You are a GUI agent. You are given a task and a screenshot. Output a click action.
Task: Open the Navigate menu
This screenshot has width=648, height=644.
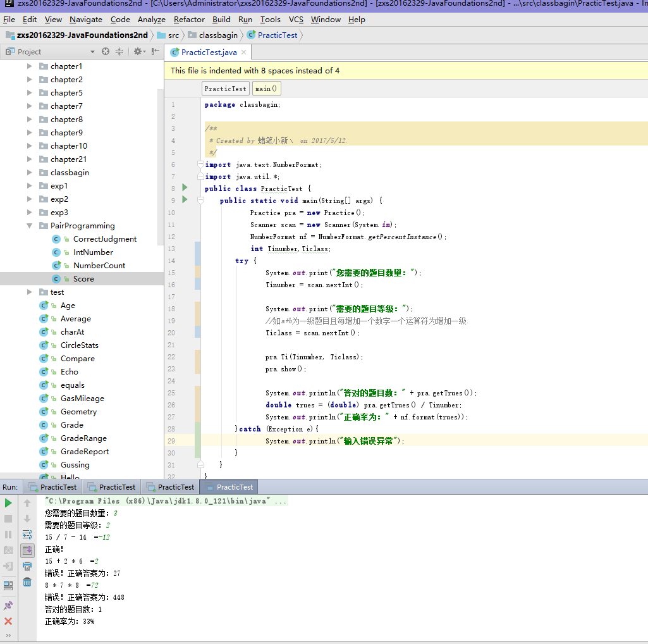(x=86, y=20)
